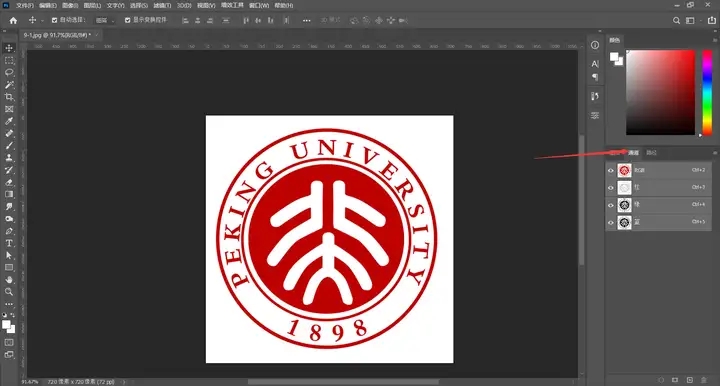Open the Edit Toolbar three-dots button
Screen dimensions: 720x386
pyautogui.click(x=9, y=304)
